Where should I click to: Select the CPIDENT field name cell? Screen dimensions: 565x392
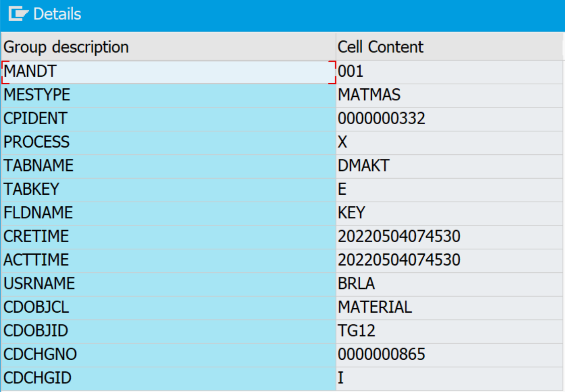pyautogui.click(x=35, y=119)
